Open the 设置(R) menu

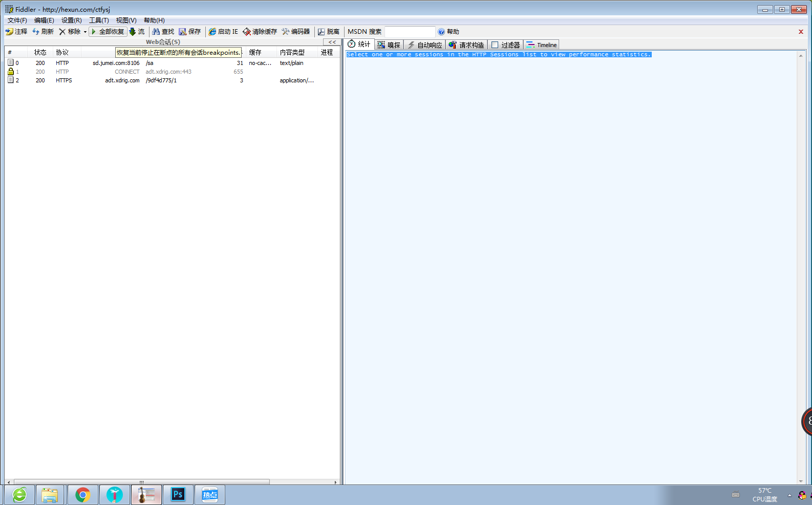(x=72, y=20)
